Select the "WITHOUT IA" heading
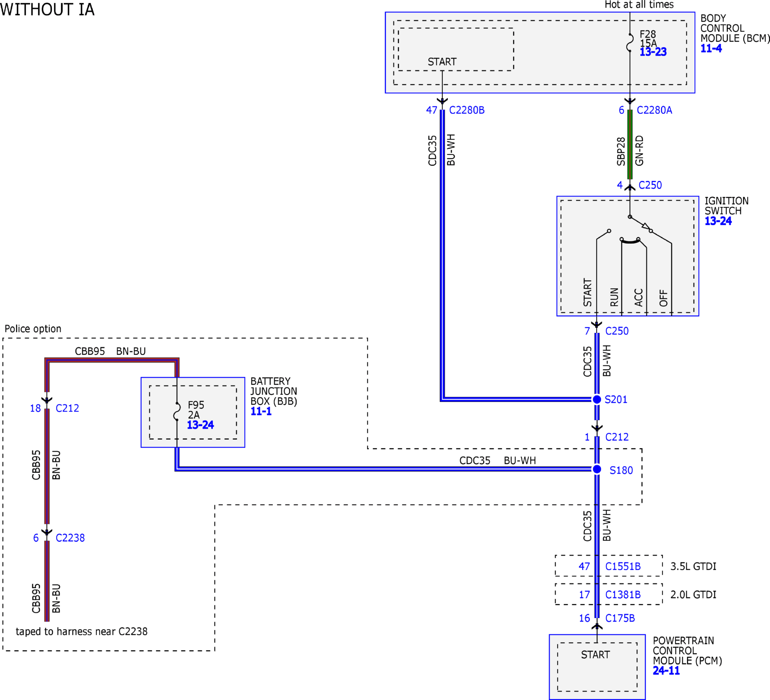 pyautogui.click(x=47, y=9)
